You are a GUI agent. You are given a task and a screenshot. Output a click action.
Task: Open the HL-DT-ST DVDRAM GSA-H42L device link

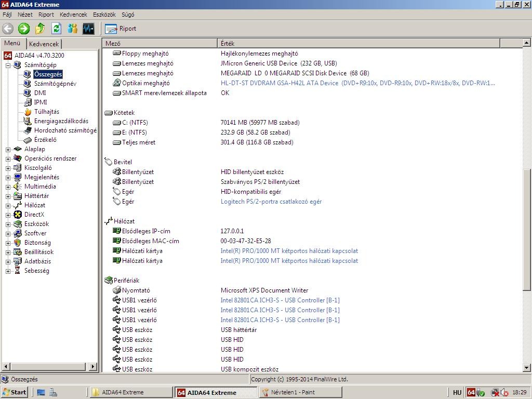pos(357,83)
